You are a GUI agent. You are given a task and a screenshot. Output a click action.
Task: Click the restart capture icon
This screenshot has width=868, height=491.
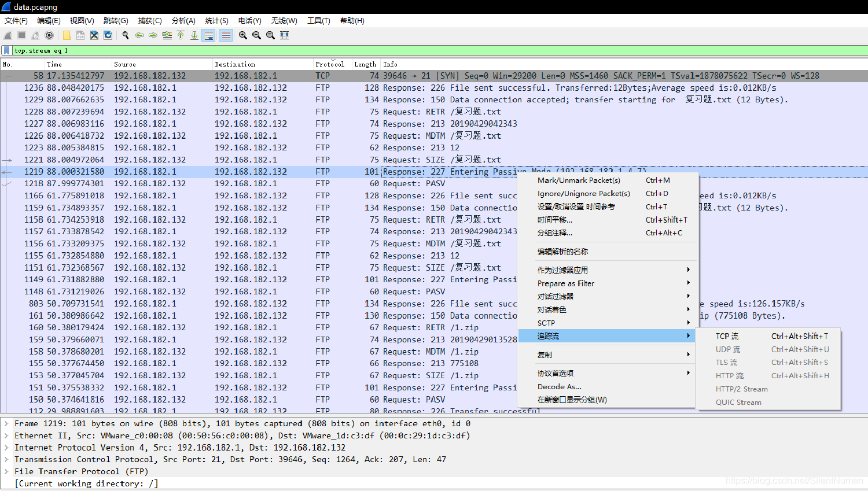point(35,35)
